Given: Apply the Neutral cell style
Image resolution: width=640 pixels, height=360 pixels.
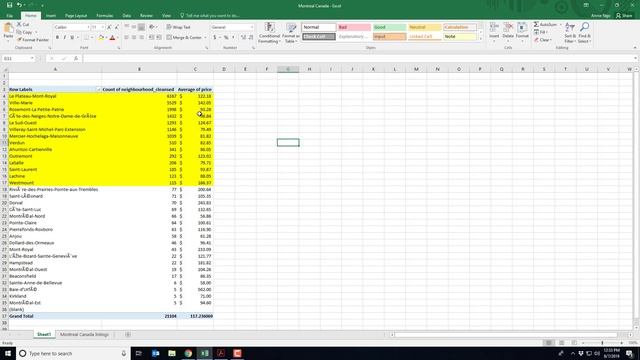Looking at the screenshot, I should (424, 27).
